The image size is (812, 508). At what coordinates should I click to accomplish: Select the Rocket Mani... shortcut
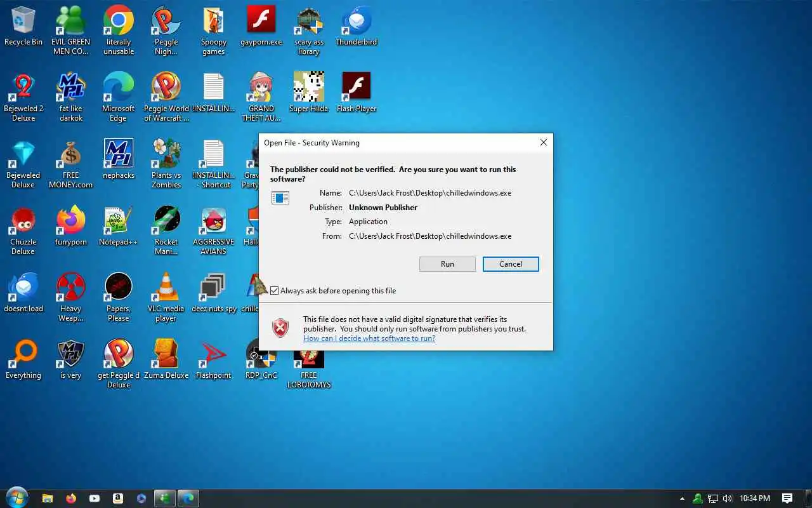point(166,231)
